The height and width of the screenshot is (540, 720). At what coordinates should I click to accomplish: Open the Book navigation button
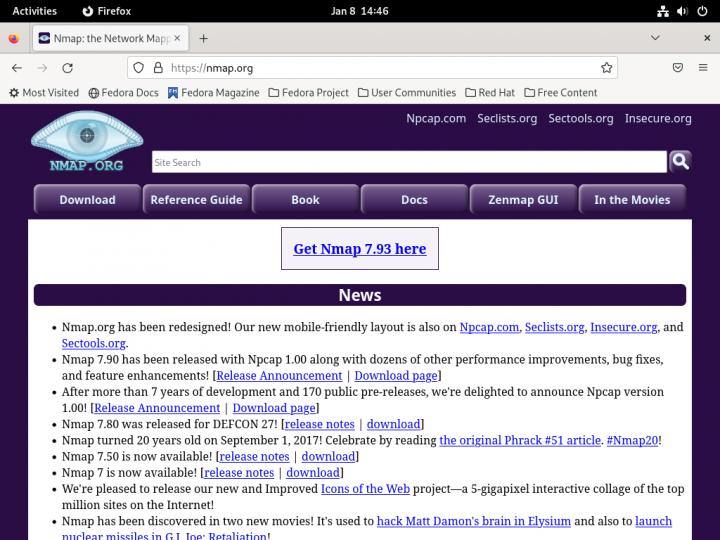pos(305,199)
